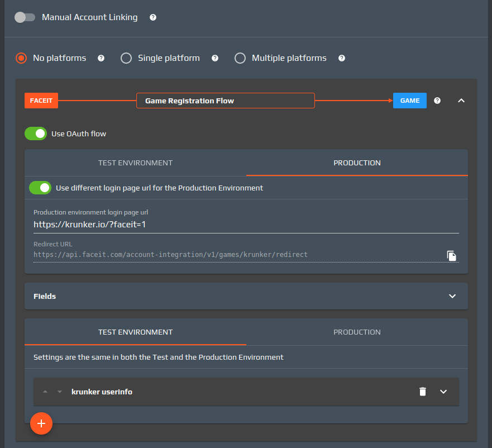Click the help icon beside the GAME badge
This screenshot has height=448, width=492.
coord(437,101)
